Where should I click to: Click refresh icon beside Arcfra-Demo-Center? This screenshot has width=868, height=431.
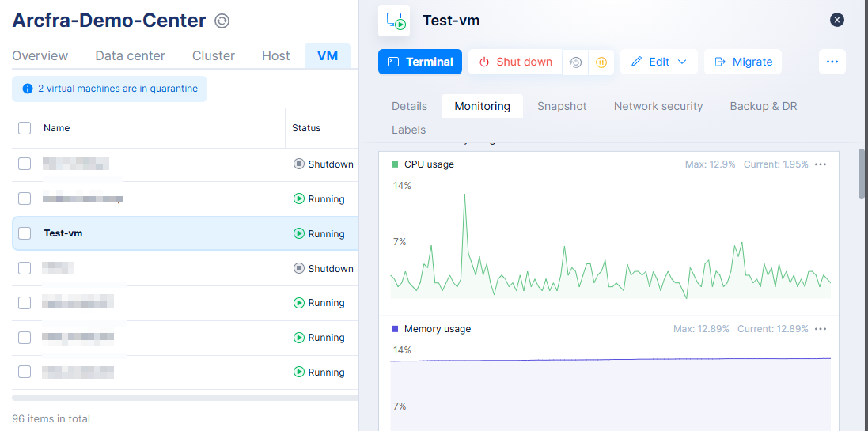(x=222, y=21)
